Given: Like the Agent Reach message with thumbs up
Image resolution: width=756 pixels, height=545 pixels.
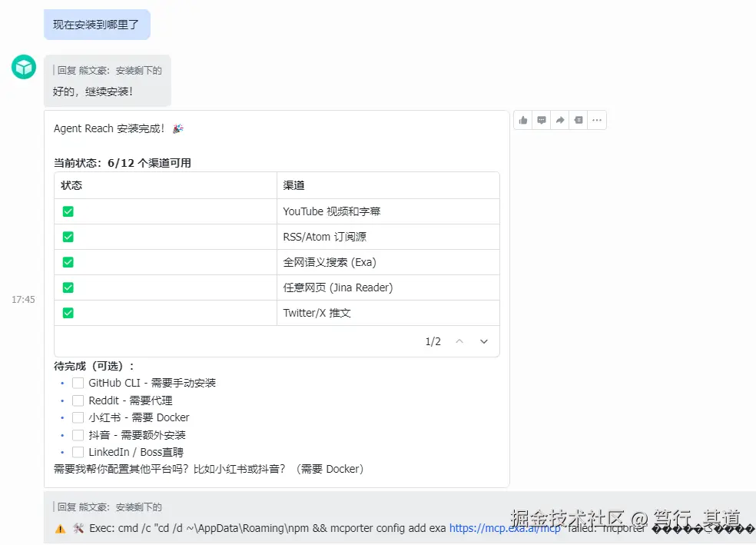Looking at the screenshot, I should pos(523,119).
